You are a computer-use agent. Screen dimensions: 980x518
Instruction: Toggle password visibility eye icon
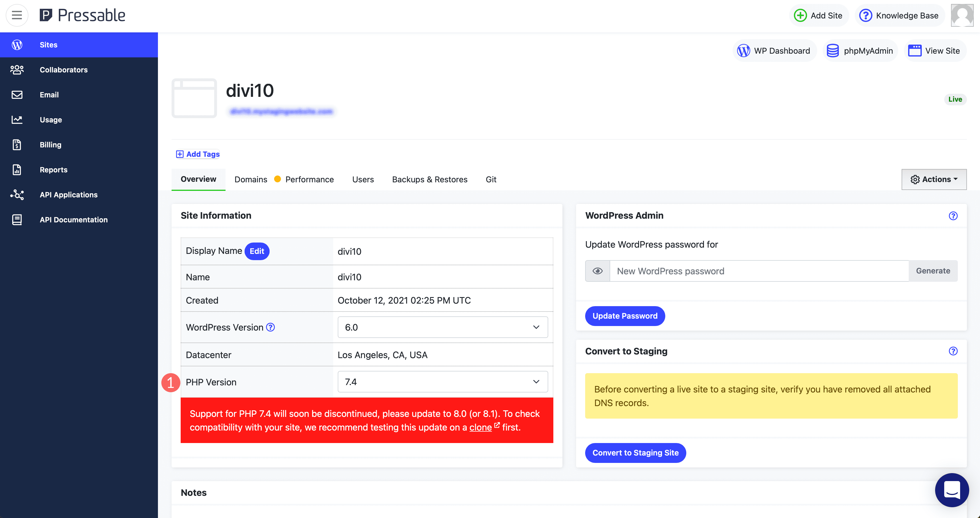coord(597,271)
